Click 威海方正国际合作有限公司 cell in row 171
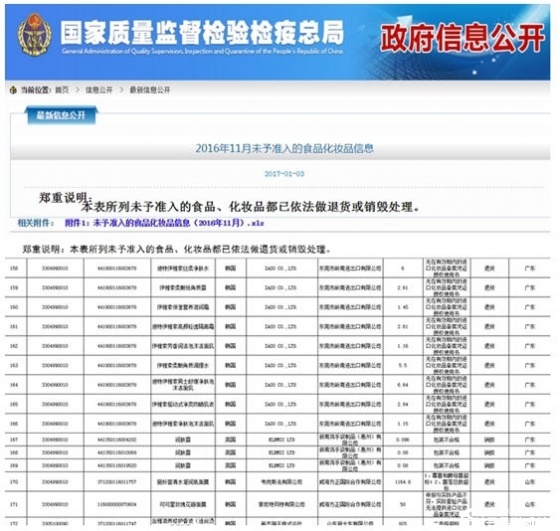 click(x=350, y=504)
